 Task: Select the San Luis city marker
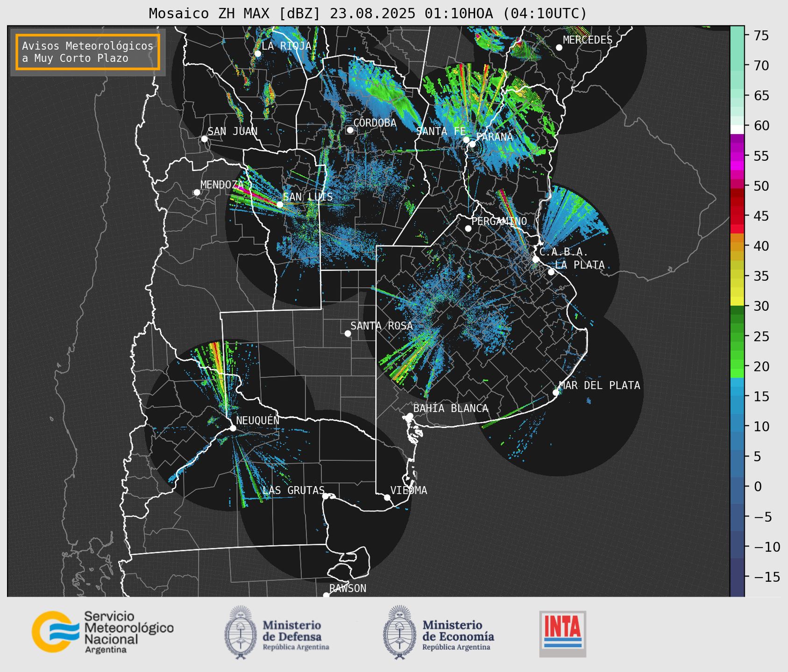tap(280, 205)
